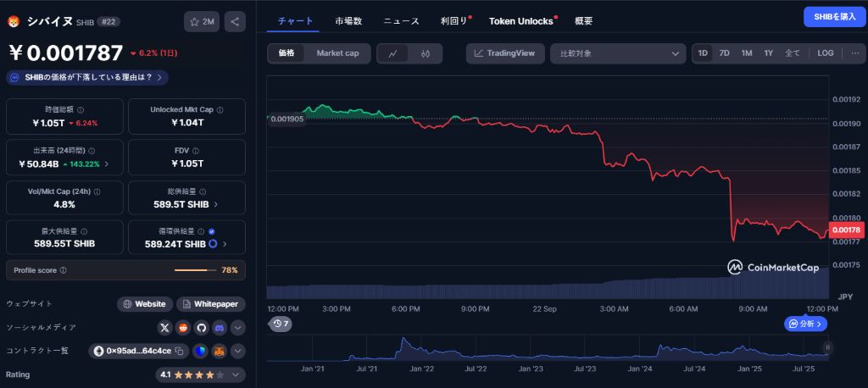
Task: Click info icon next to FDV
Action: pos(196,151)
